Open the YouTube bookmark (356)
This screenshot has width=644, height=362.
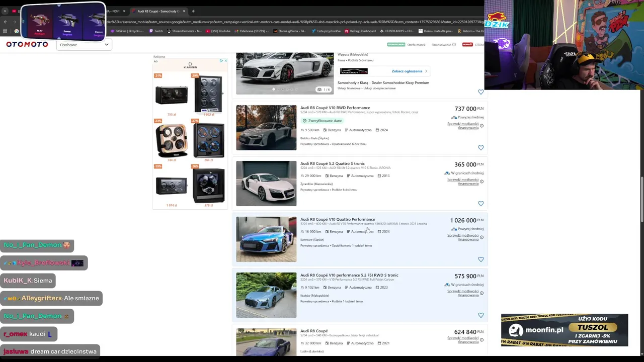217,31
